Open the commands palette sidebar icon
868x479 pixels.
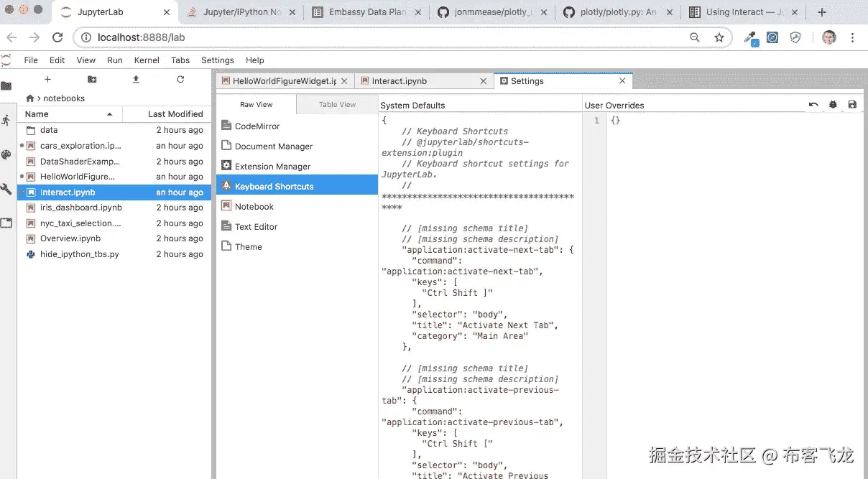click(6, 154)
